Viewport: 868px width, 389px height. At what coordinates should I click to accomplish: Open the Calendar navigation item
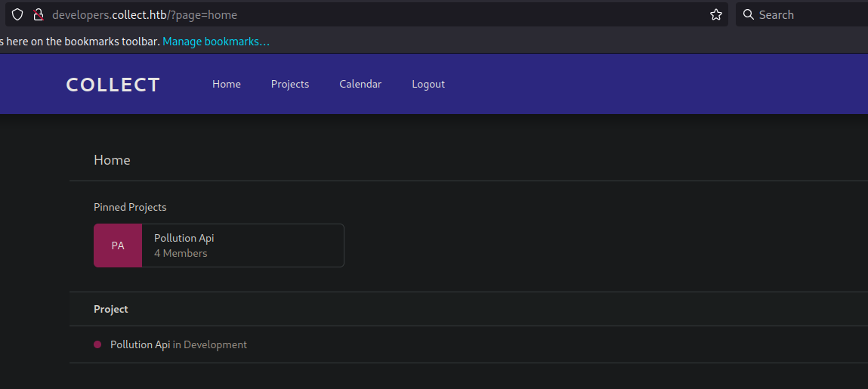click(360, 84)
